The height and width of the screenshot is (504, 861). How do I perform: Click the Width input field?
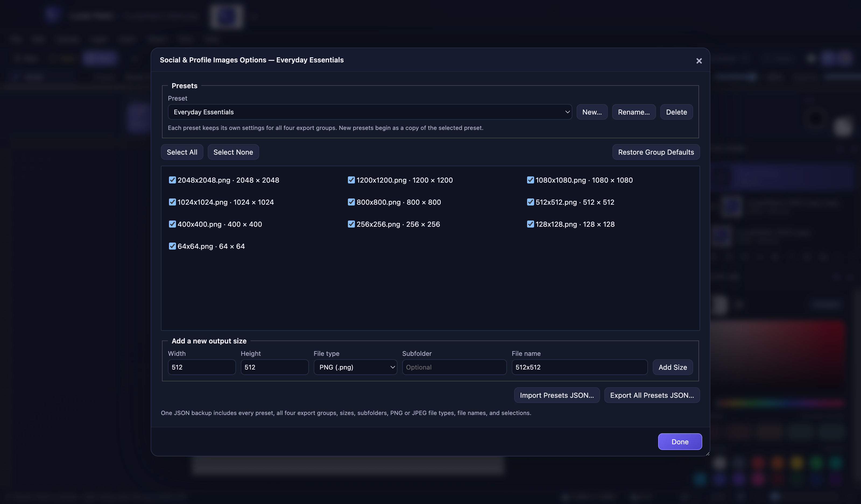pos(202,367)
